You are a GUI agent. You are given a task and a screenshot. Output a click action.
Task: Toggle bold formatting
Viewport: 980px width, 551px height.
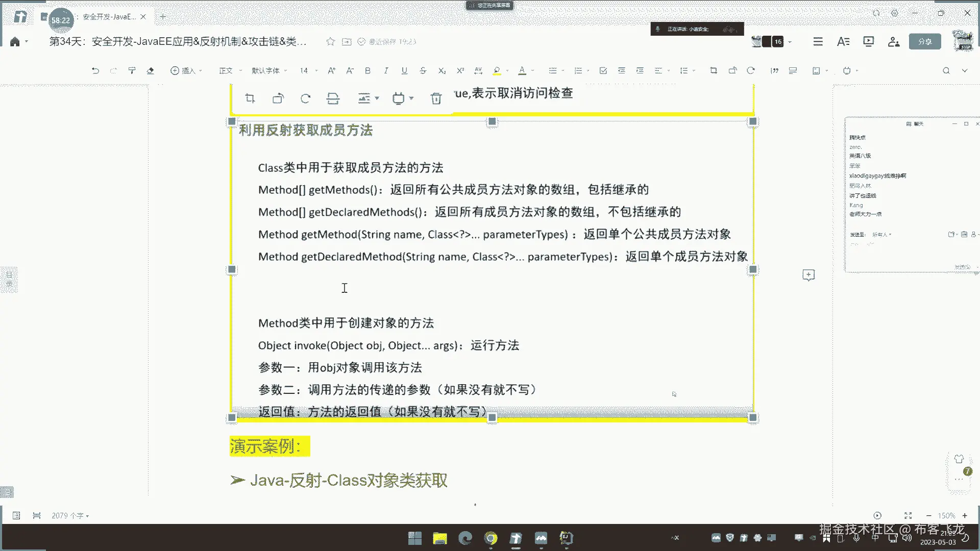tap(367, 71)
